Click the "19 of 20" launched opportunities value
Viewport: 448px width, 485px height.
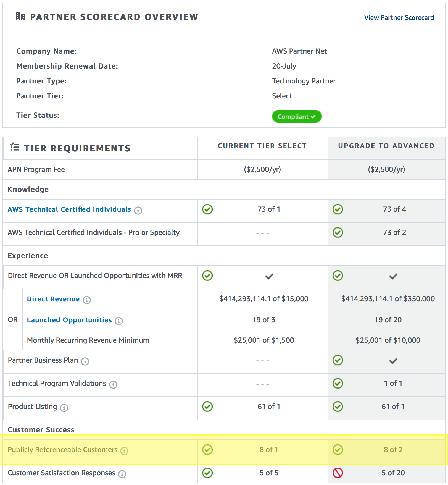[x=388, y=320]
